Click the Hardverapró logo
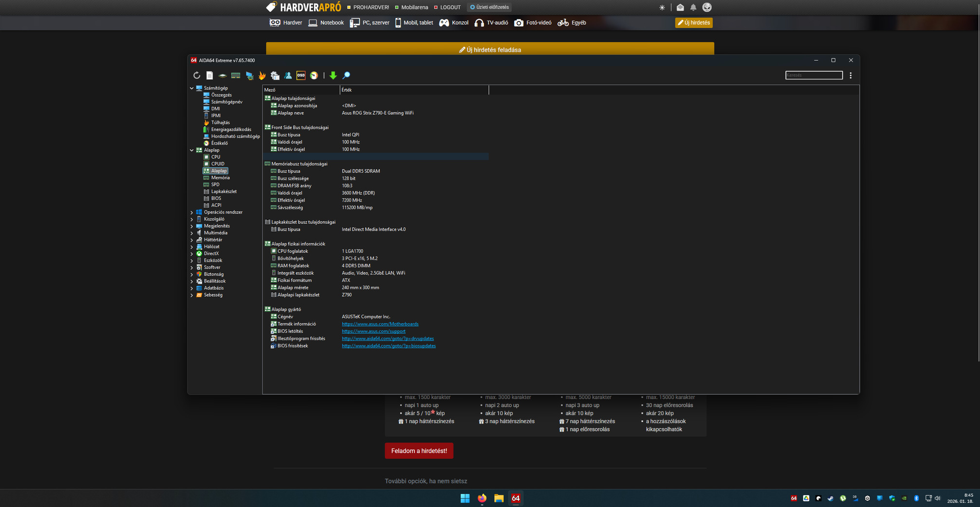 303,7
